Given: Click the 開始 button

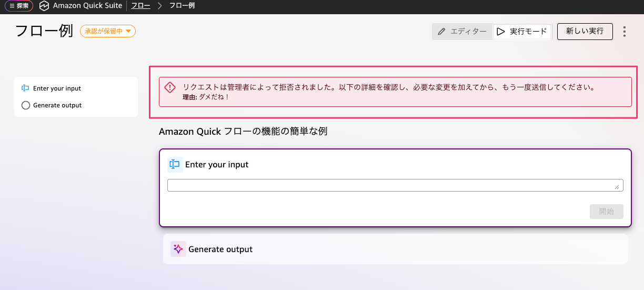Looking at the screenshot, I should [x=606, y=212].
